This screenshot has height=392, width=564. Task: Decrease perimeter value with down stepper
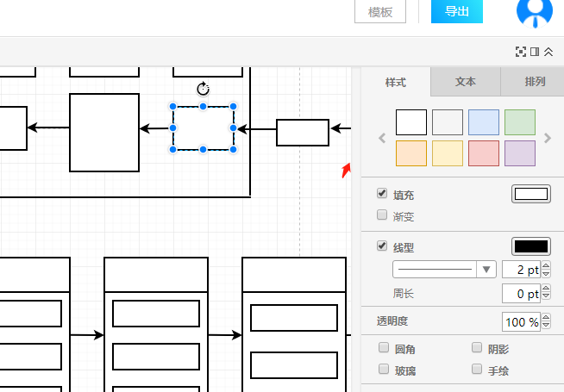point(546,297)
